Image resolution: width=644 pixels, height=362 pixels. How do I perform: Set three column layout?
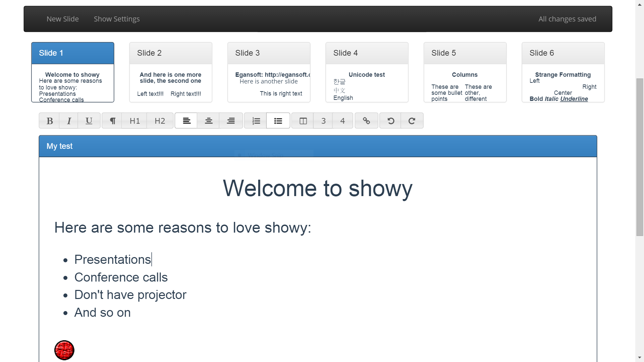(x=323, y=121)
